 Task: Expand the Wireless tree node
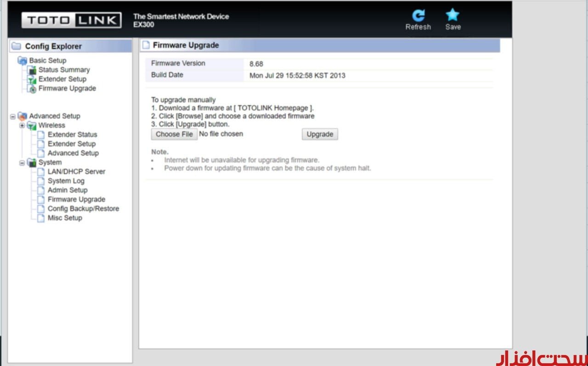click(22, 125)
